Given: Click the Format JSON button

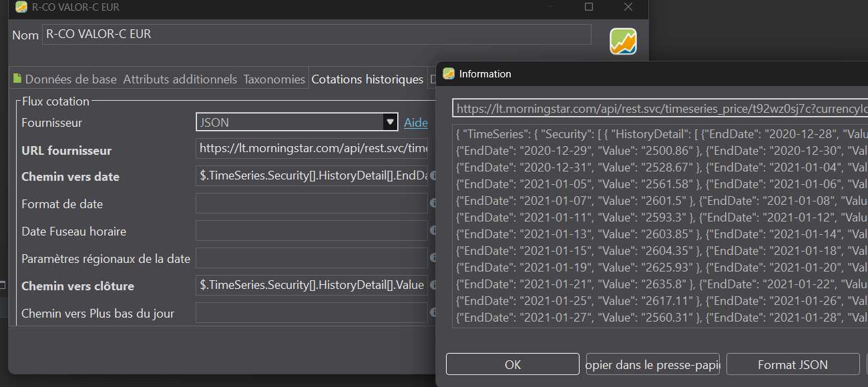Looking at the screenshot, I should [x=793, y=365].
